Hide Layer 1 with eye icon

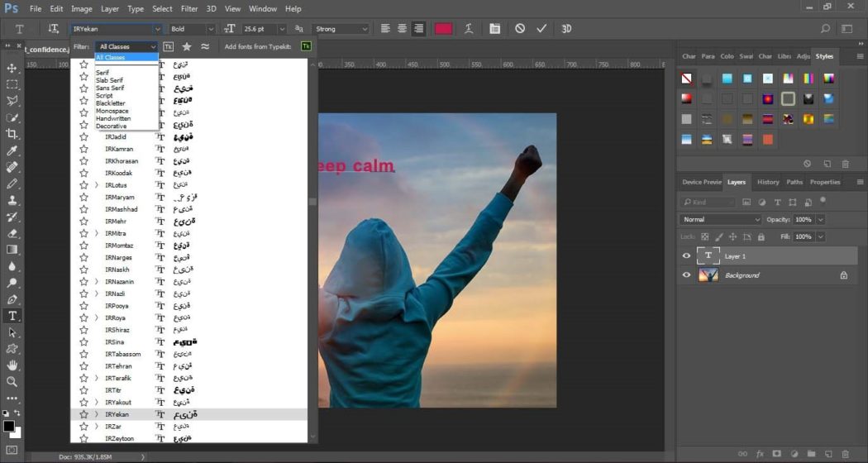tap(686, 255)
